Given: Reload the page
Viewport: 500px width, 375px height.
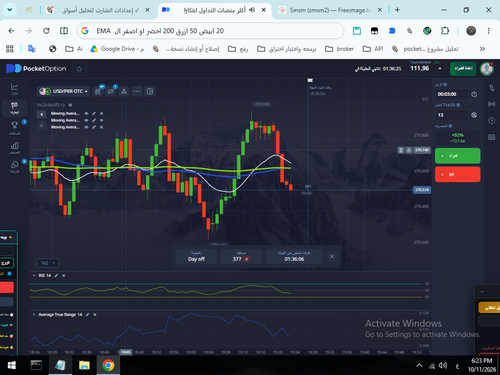Looking at the screenshot, I should coord(46,31).
